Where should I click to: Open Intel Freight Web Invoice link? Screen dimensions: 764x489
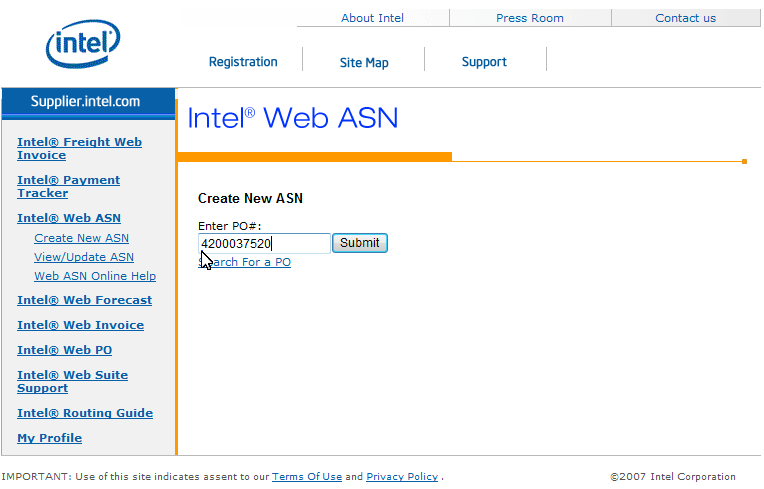(x=79, y=149)
